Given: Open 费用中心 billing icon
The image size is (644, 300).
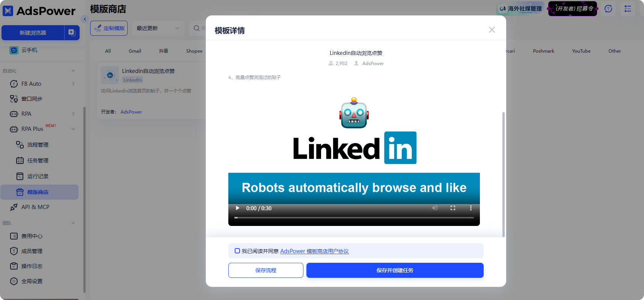Looking at the screenshot, I should coord(14,236).
